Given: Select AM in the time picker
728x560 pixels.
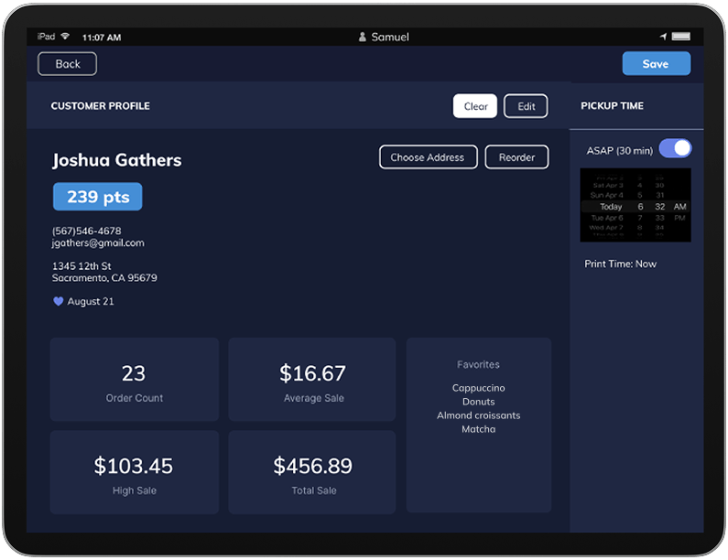Looking at the screenshot, I should [x=679, y=207].
